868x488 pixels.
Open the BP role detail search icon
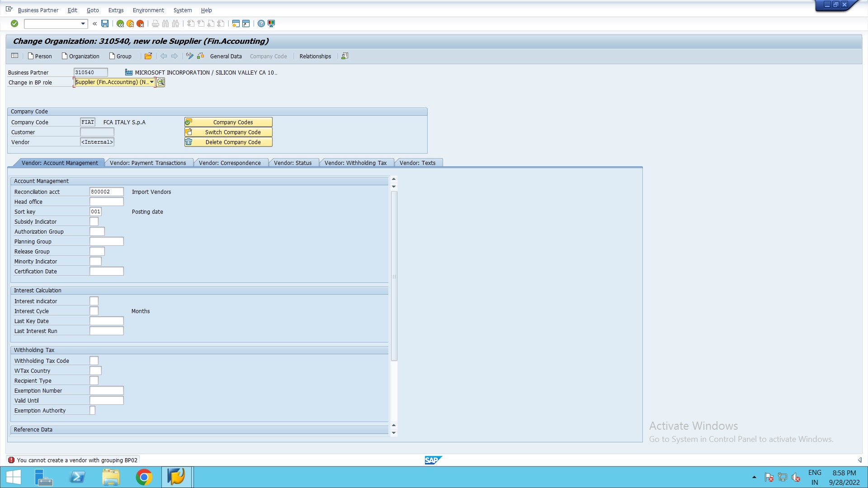(x=160, y=82)
